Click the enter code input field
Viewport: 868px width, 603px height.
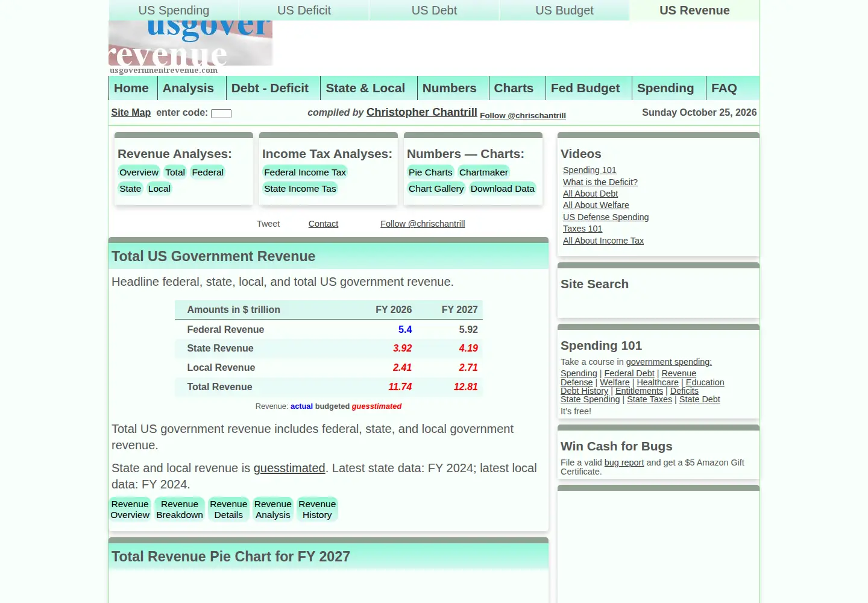(x=221, y=113)
